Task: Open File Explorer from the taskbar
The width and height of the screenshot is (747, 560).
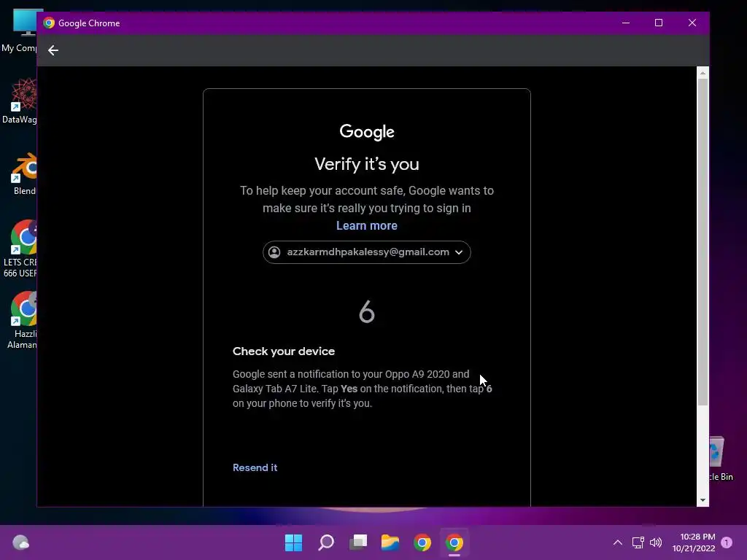Action: (390, 542)
